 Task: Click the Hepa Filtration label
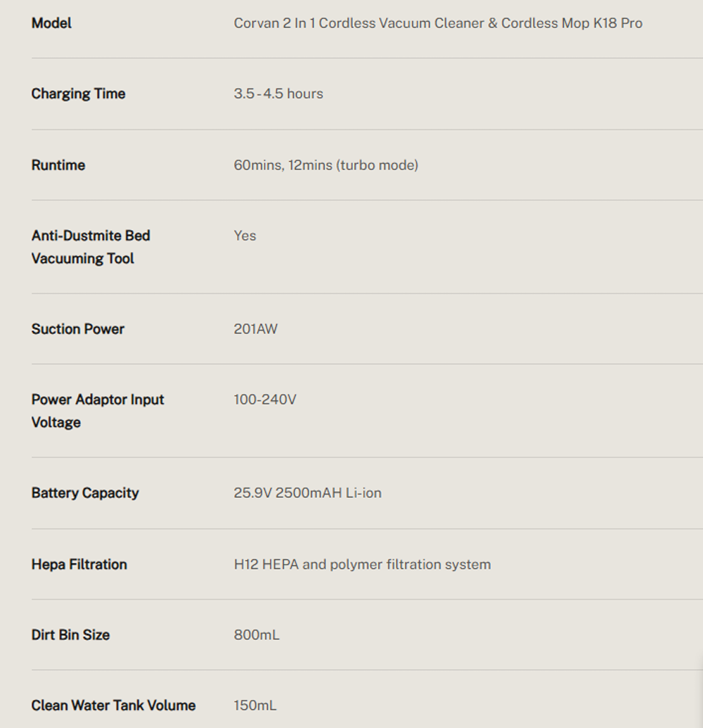[x=79, y=565]
